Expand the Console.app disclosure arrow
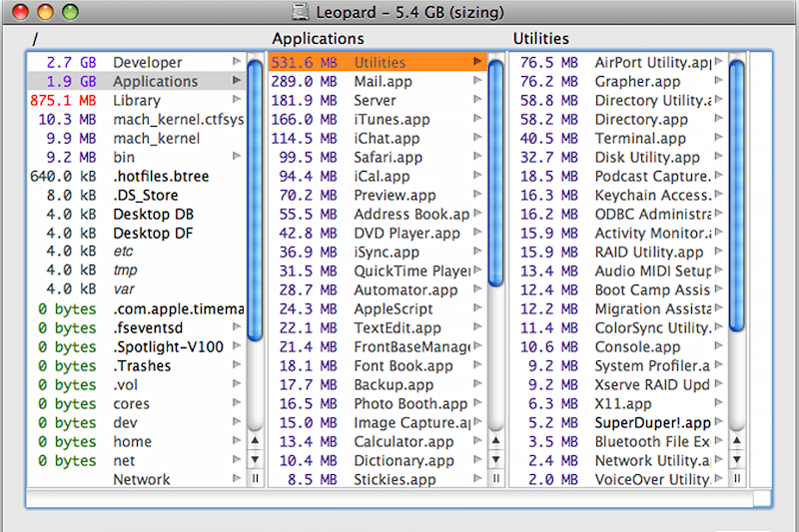This screenshot has height=532, width=799. tap(718, 346)
